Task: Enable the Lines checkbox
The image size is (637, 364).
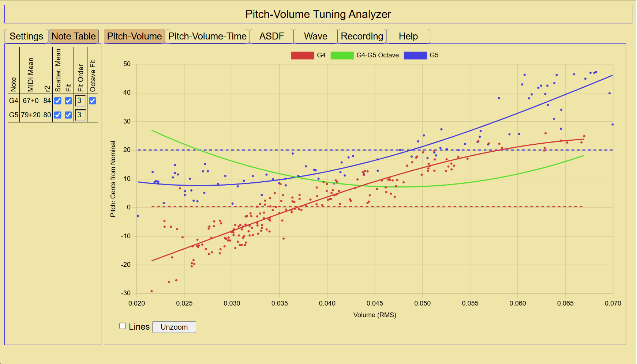Action: (x=123, y=326)
